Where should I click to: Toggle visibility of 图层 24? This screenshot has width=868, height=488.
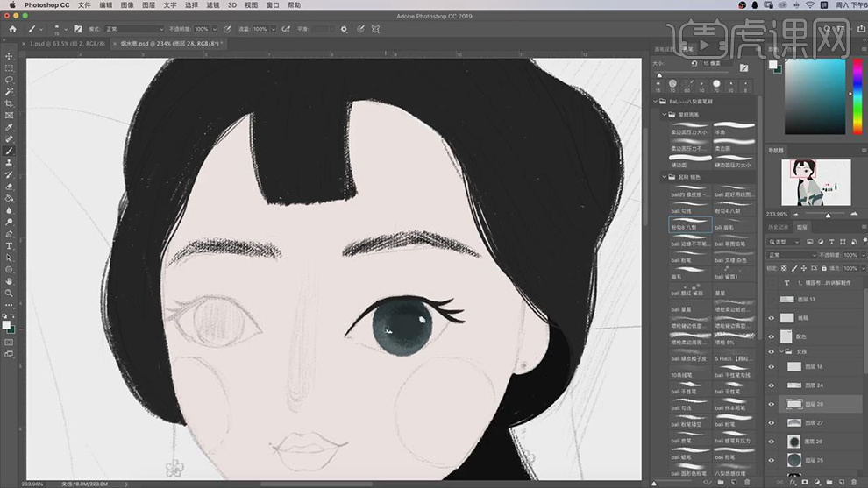click(772, 385)
